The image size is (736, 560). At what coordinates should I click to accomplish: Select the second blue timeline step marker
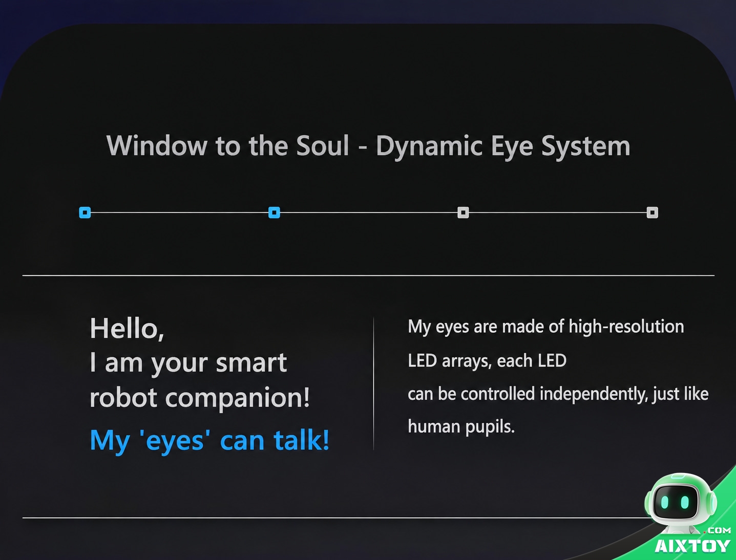click(x=274, y=212)
